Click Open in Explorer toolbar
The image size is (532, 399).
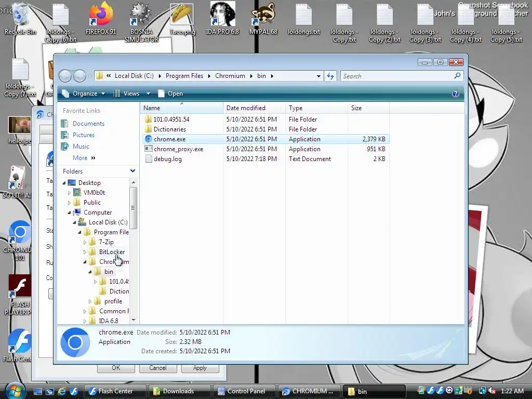click(x=170, y=94)
